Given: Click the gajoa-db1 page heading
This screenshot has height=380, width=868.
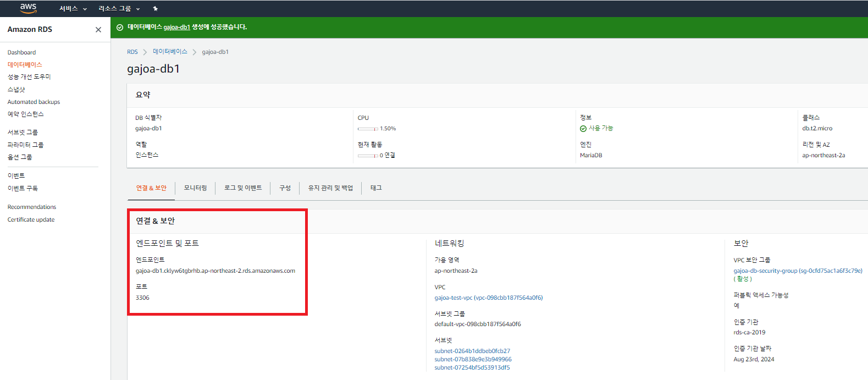Looking at the screenshot, I should coord(153,69).
